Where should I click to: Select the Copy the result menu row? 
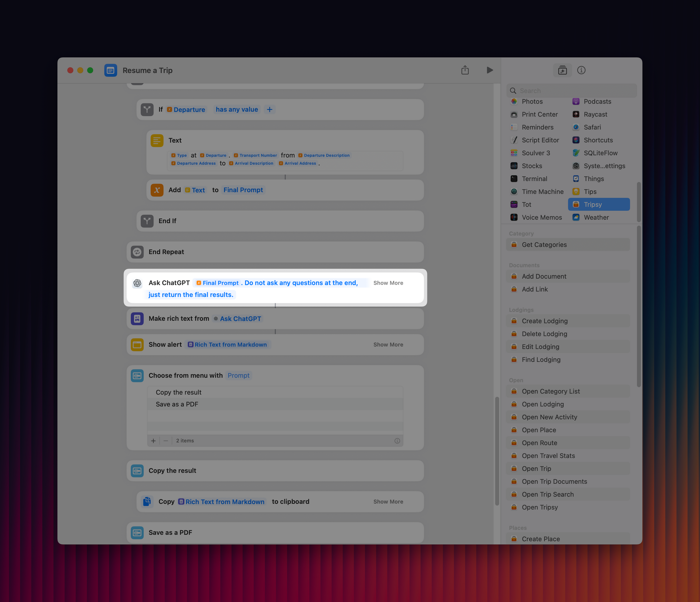point(275,392)
